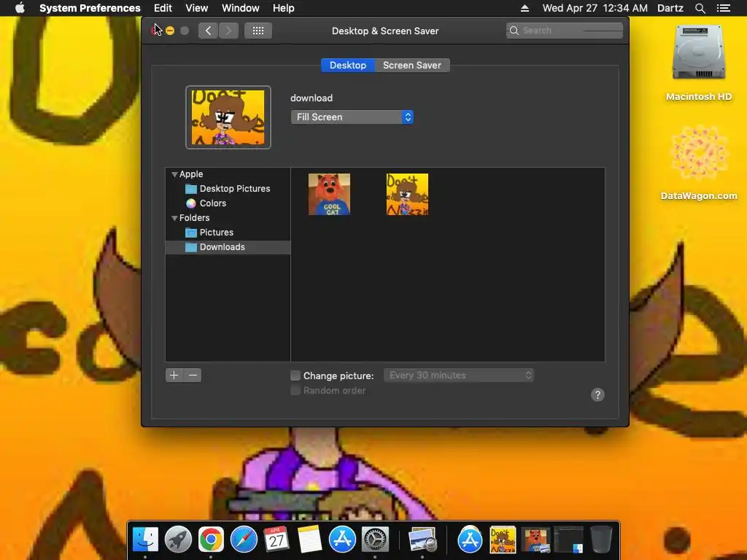This screenshot has height=560, width=747.
Task: Add a folder with the plus button
Action: (174, 376)
